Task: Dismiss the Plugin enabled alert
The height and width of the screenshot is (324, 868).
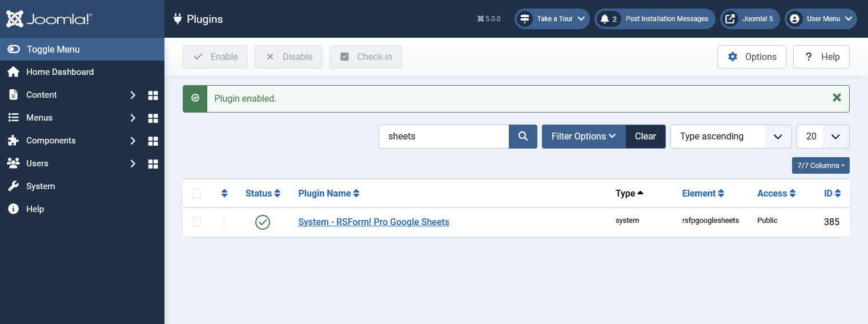Action: coord(837,98)
